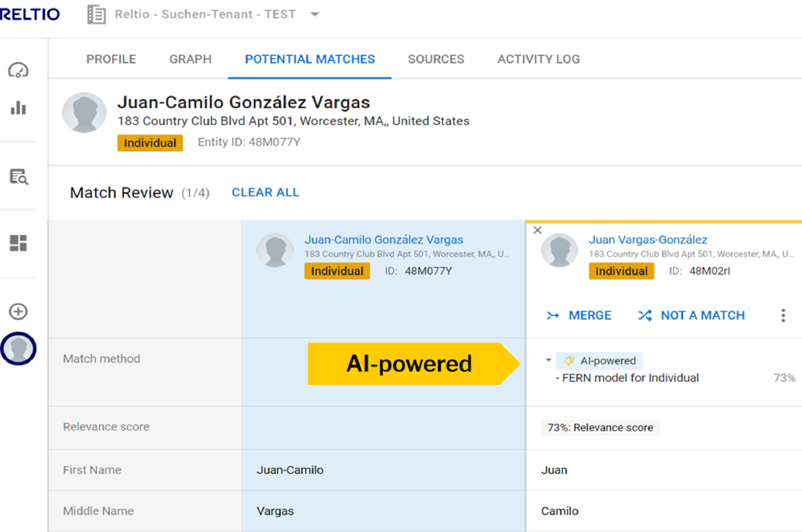Open the Activity Log tab
The width and height of the screenshot is (802, 532).
538,59
